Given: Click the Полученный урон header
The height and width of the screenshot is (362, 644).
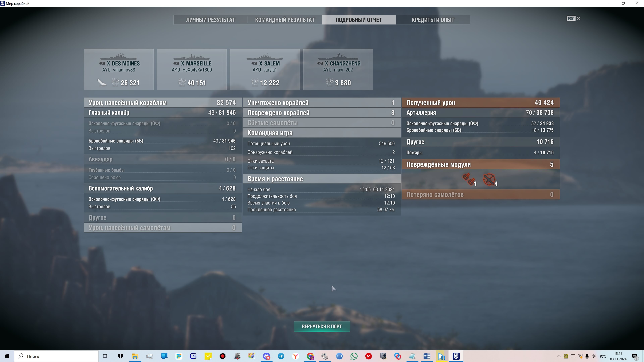Looking at the screenshot, I should pyautogui.click(x=480, y=103).
